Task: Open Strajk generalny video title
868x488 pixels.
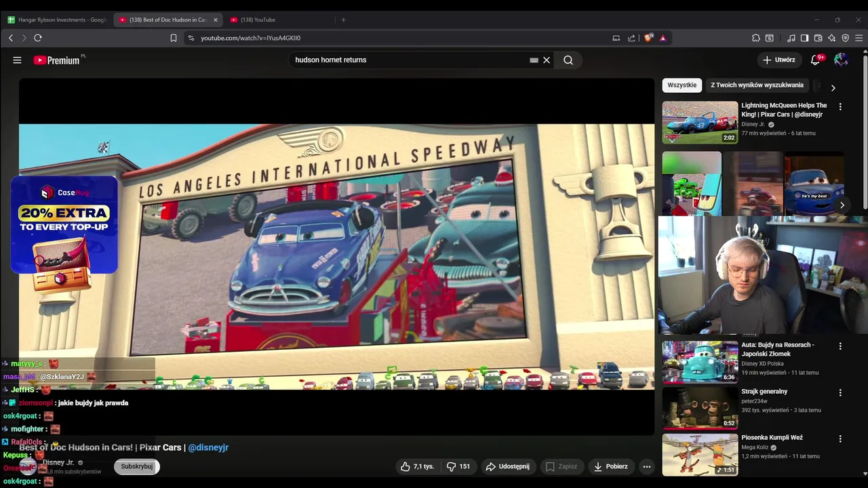Action: point(764,392)
